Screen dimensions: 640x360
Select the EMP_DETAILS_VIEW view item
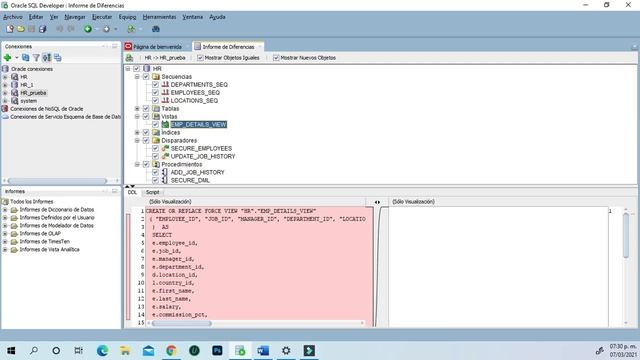point(198,124)
